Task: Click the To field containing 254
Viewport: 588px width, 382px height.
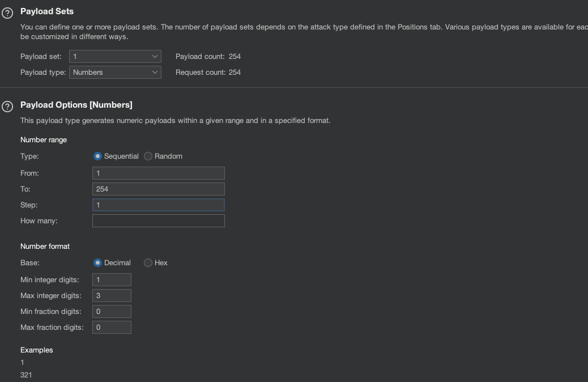Action: pos(158,189)
